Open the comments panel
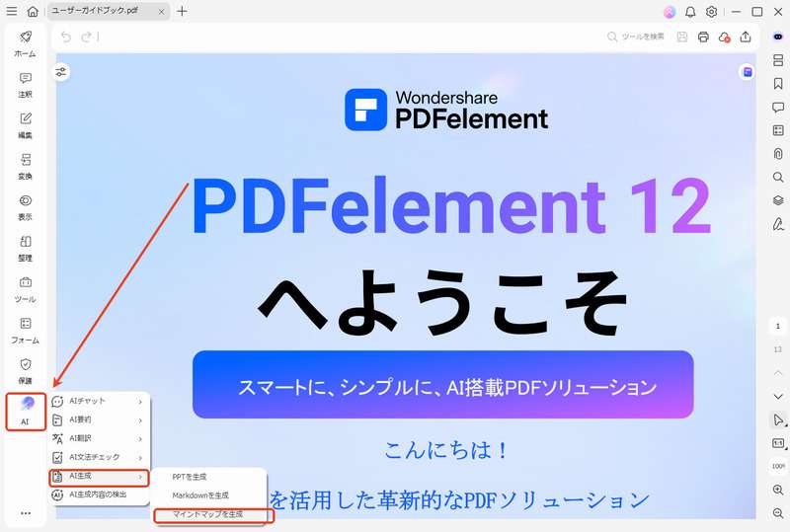790x532 pixels. tap(778, 107)
